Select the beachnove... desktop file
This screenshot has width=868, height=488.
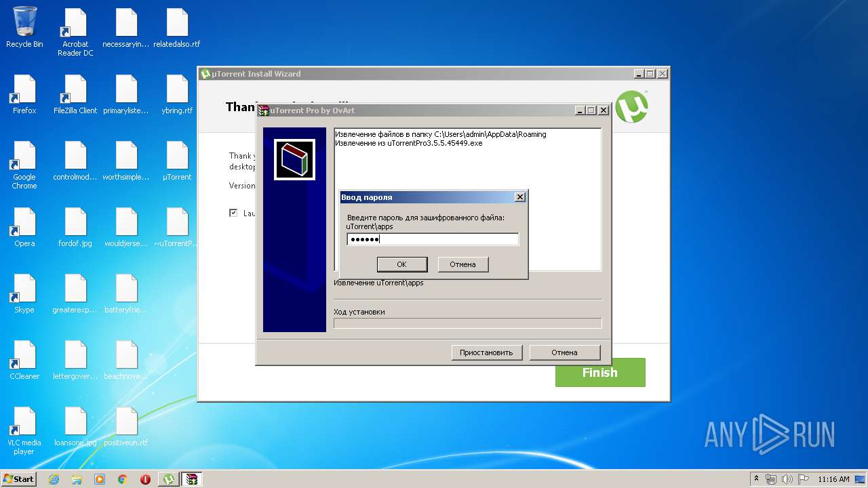[126, 359]
